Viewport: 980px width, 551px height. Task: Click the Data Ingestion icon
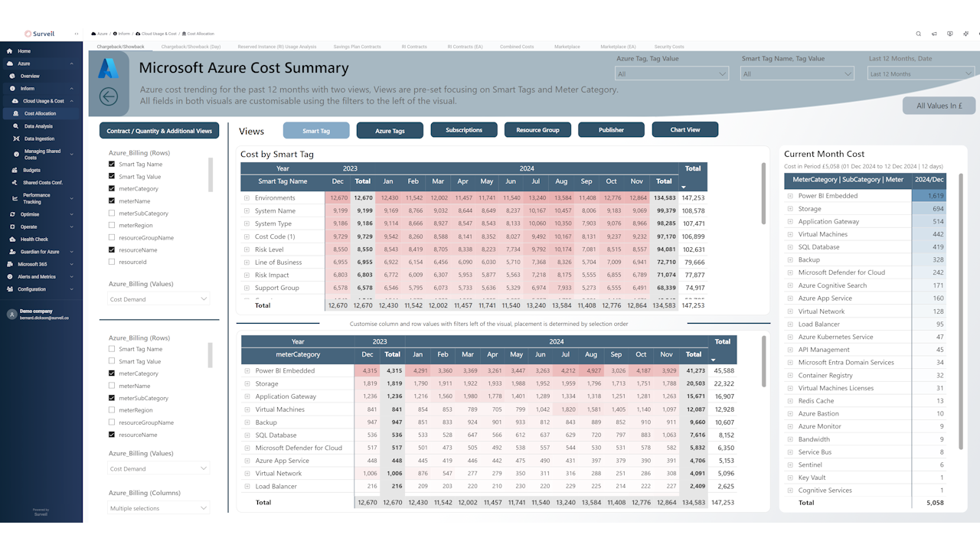point(17,139)
